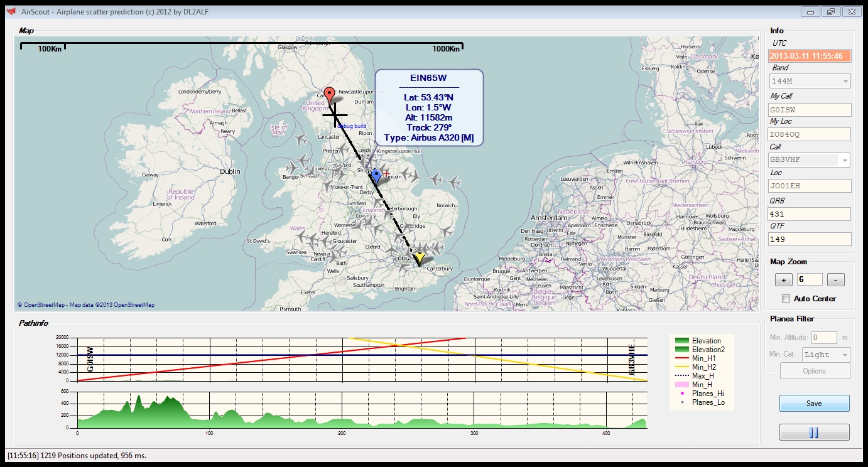The height and width of the screenshot is (467, 868).
Task: Click the Track: 279° text in tooltip
Action: click(429, 127)
